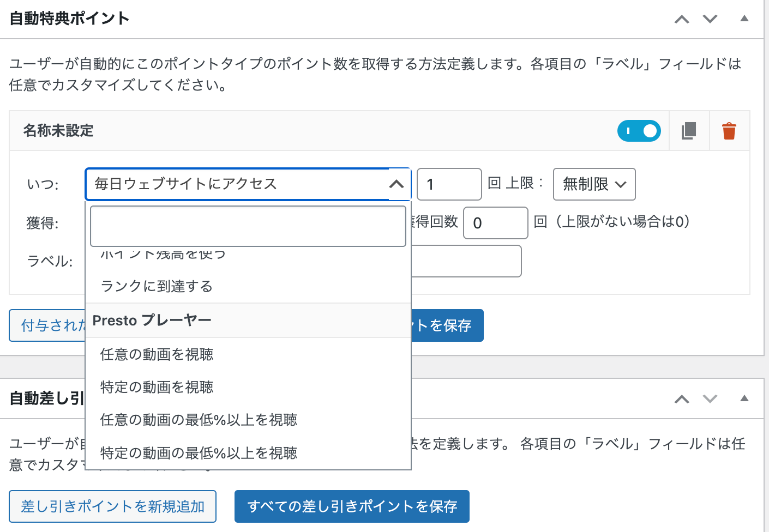Click the ラベル text field
The height and width of the screenshot is (532, 769).
pos(466,261)
